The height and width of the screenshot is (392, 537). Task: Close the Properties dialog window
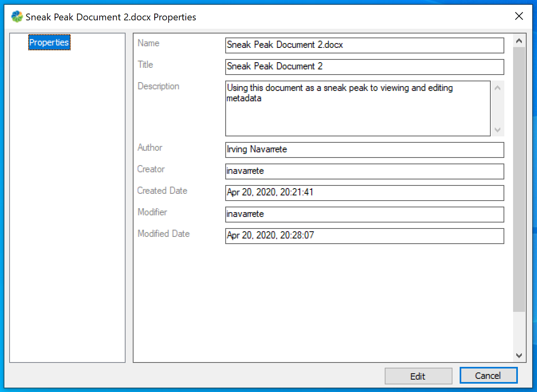coord(519,16)
